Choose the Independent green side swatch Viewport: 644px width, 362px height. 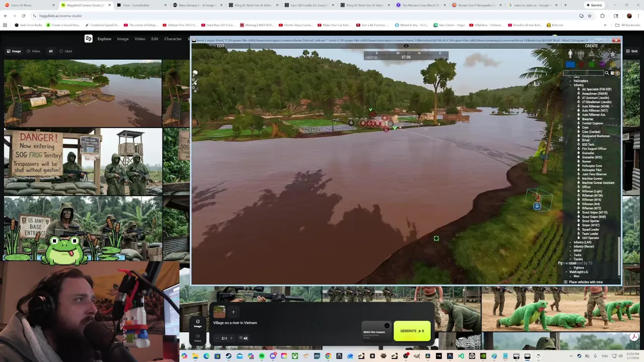[592, 64]
